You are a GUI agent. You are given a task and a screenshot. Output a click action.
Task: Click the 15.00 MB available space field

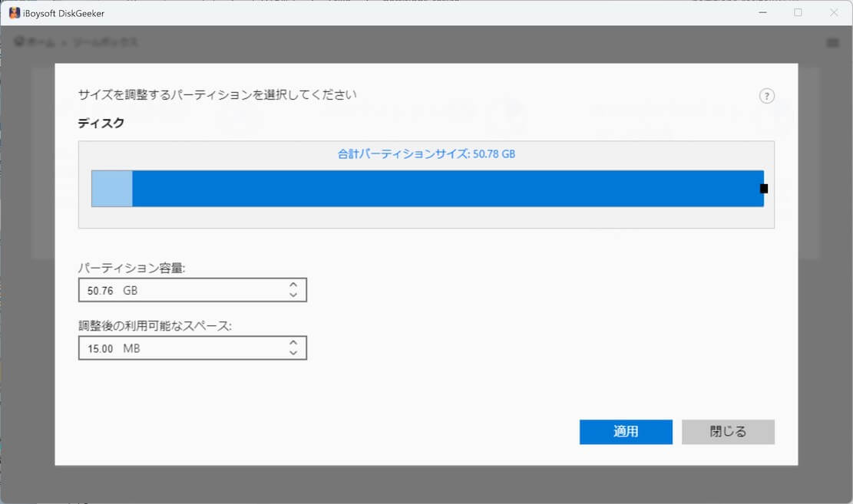(193, 348)
